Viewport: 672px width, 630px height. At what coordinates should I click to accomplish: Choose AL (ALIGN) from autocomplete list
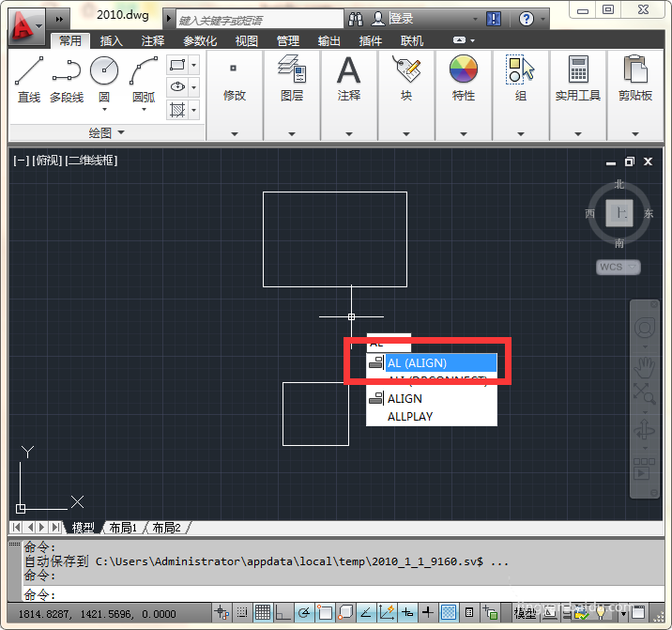click(432, 362)
